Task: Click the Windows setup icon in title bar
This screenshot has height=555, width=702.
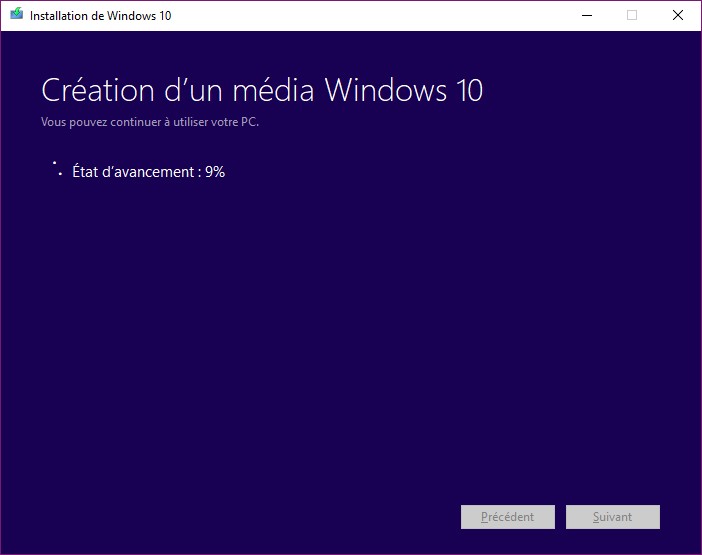Action: [16, 15]
